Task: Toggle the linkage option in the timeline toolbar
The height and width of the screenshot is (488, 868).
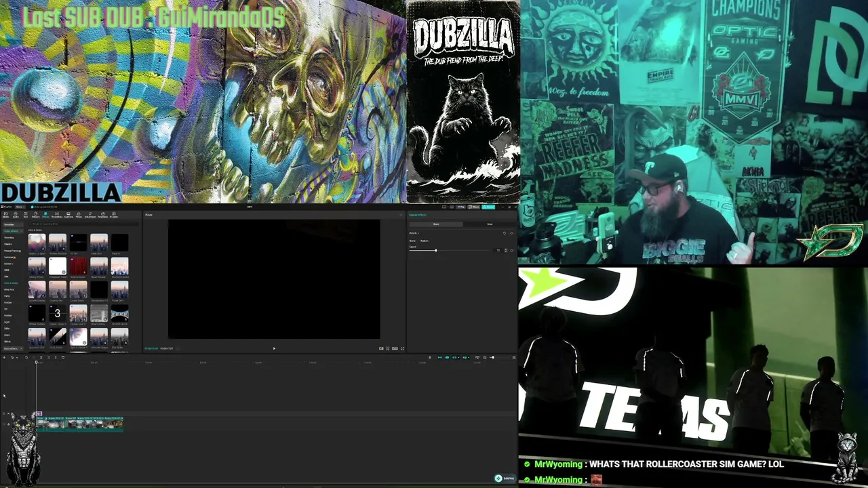Action: tap(455, 357)
